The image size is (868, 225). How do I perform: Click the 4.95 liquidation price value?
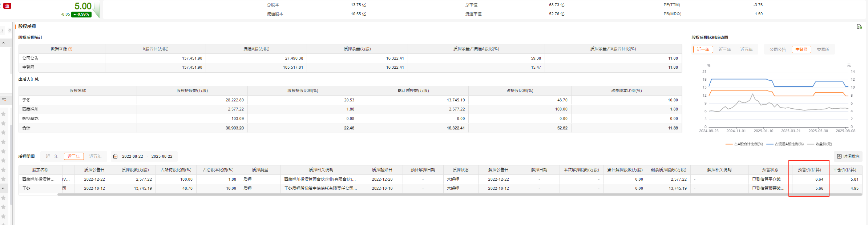[x=854, y=188]
